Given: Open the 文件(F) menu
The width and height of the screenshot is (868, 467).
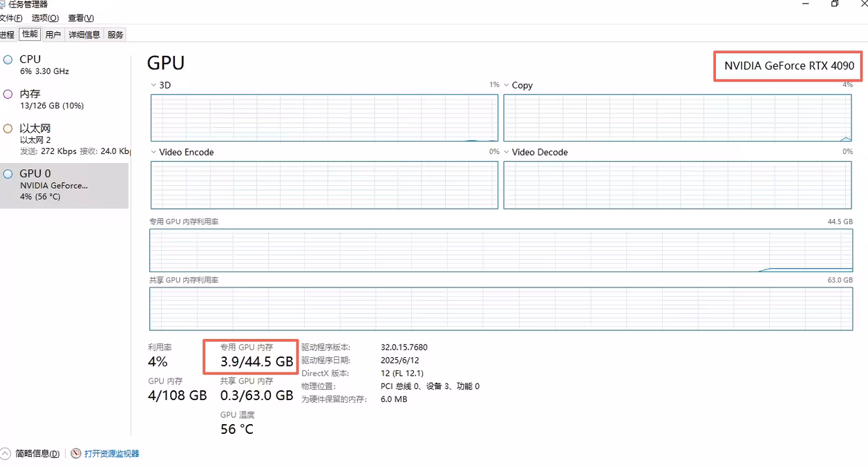Looking at the screenshot, I should (x=11, y=18).
